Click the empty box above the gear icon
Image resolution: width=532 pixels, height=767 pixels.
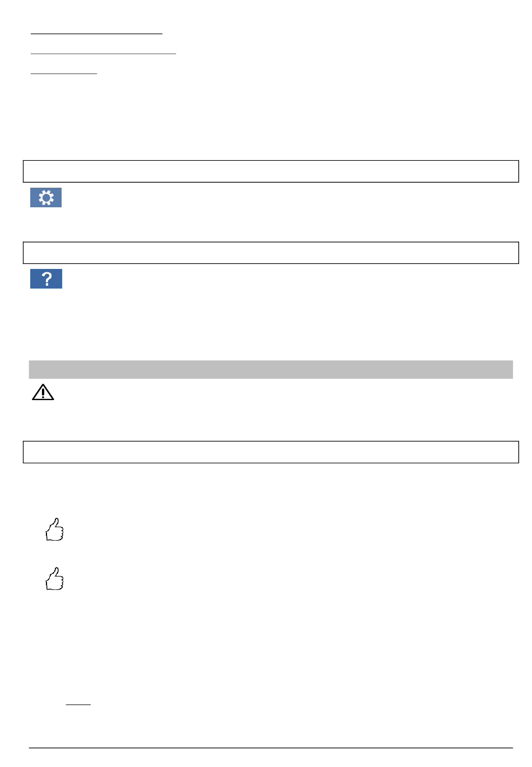(x=270, y=171)
